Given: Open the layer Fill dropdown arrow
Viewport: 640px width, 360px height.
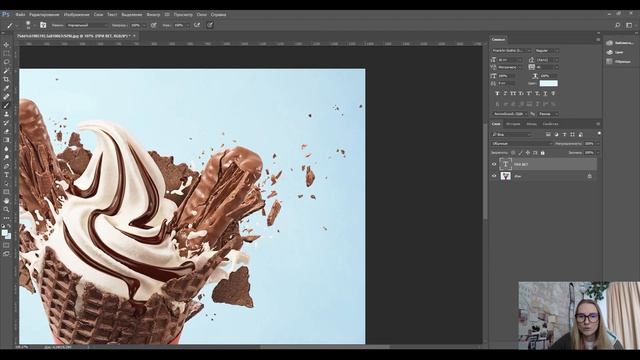Looking at the screenshot, I should pyautogui.click(x=598, y=153).
